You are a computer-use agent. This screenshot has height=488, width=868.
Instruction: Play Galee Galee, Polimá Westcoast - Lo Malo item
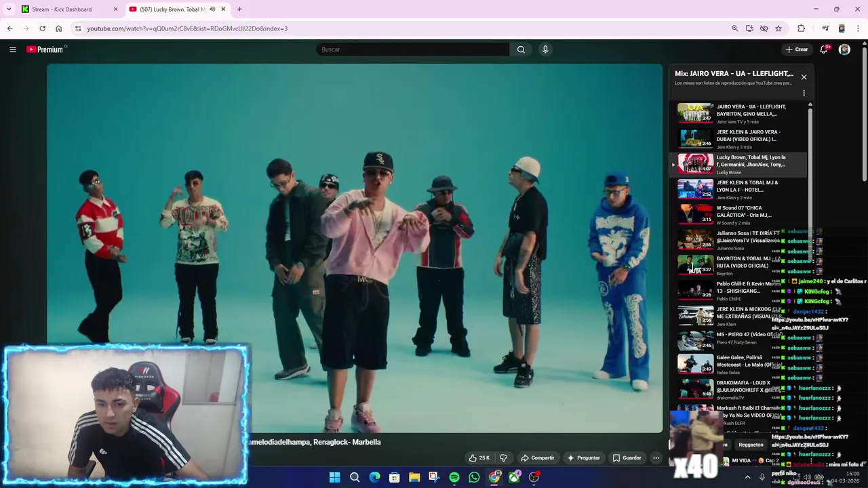coord(739,364)
